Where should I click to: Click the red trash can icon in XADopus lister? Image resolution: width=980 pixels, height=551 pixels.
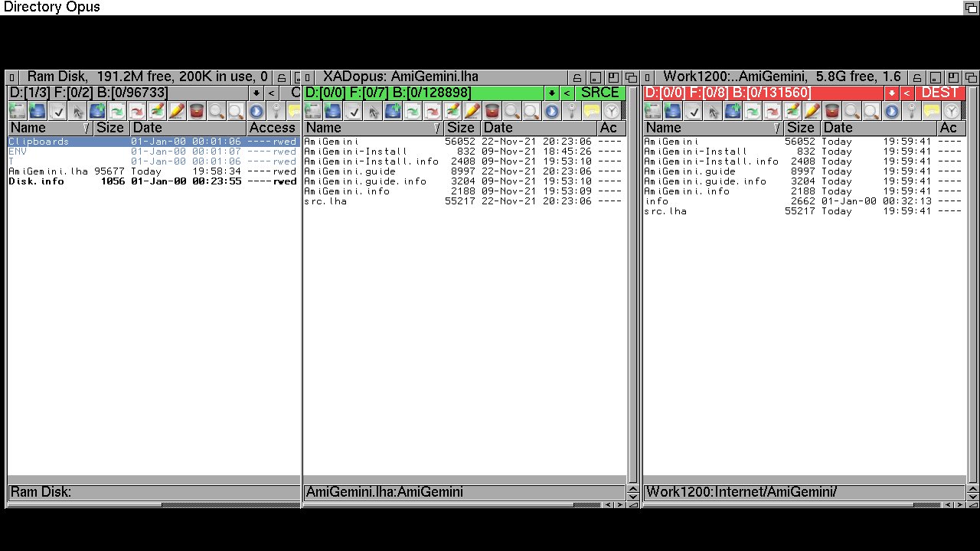[492, 111]
